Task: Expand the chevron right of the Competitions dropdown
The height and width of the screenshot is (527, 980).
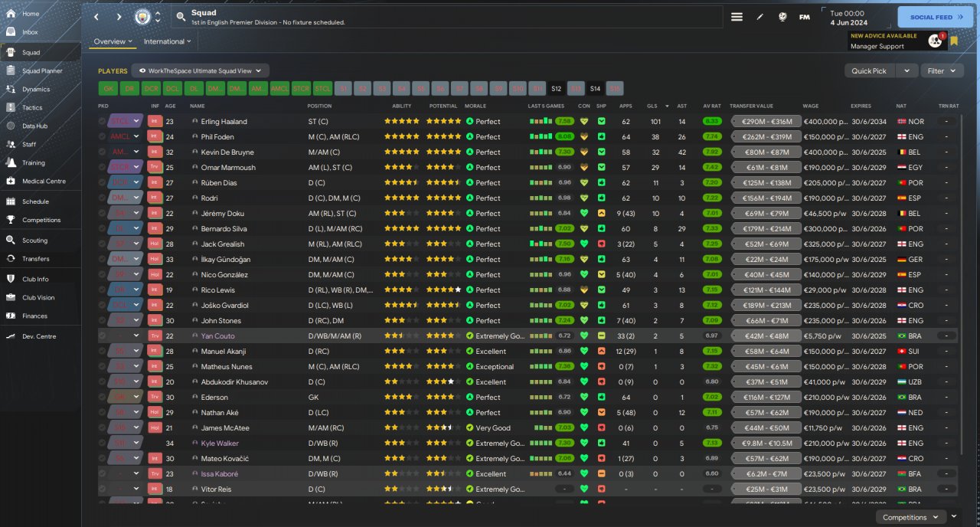Action: click(954, 517)
